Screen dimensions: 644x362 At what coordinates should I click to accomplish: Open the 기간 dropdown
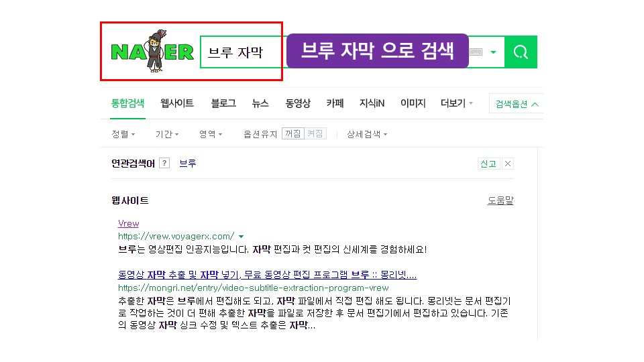pyautogui.click(x=167, y=134)
